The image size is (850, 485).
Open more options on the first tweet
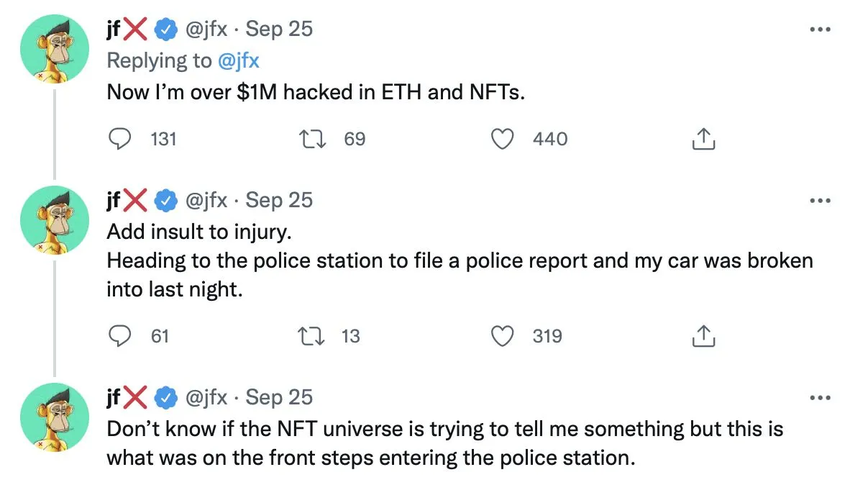[x=820, y=29]
